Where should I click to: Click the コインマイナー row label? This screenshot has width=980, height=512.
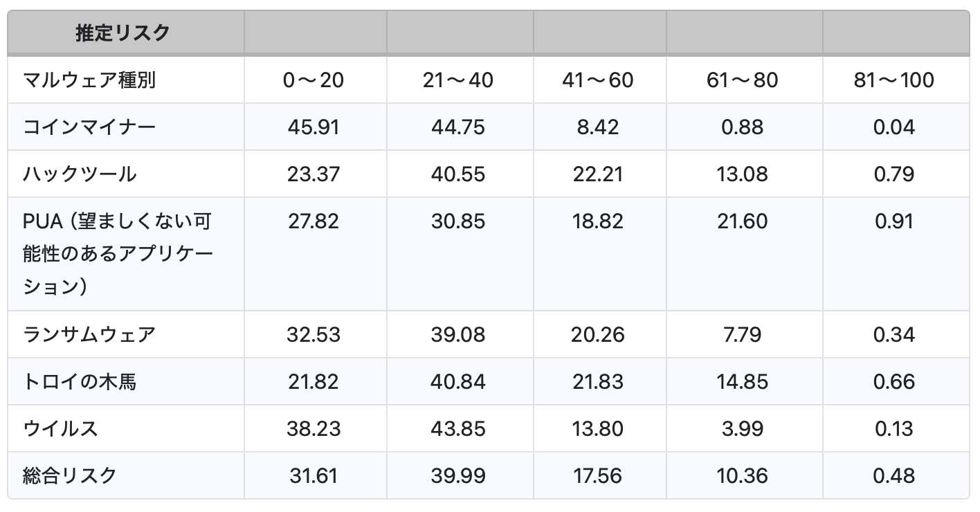pyautogui.click(x=89, y=127)
